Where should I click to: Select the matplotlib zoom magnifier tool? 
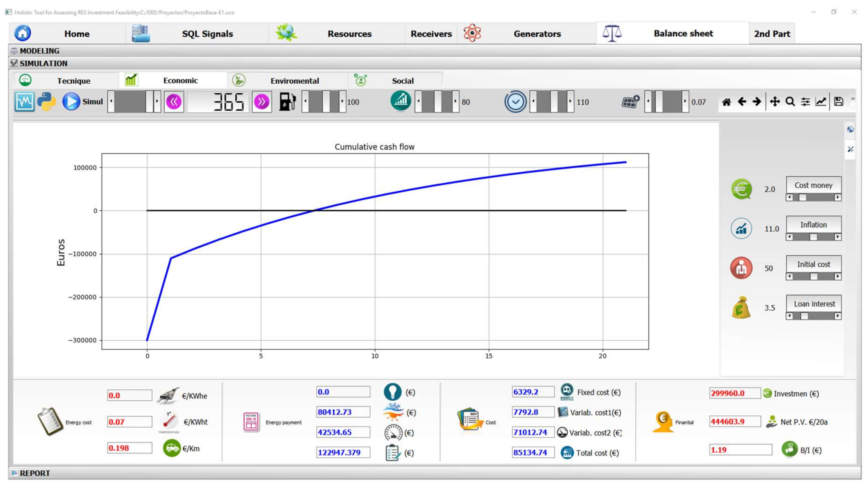tap(790, 102)
